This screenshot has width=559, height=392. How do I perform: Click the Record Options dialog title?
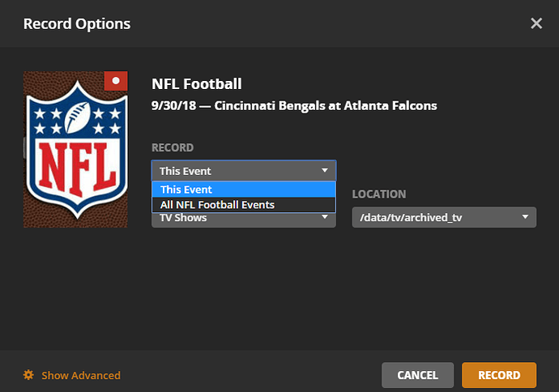(77, 23)
